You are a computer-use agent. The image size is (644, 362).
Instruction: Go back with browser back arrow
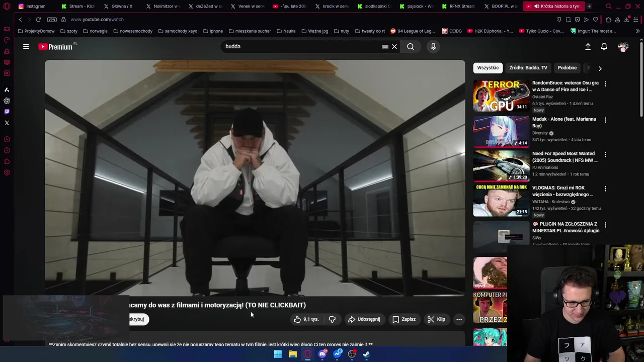pyautogui.click(x=20, y=20)
